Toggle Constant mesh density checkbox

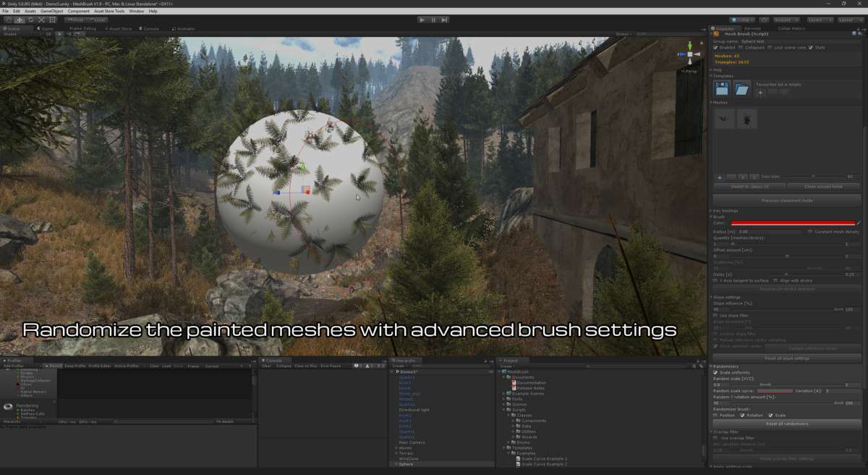(810, 232)
